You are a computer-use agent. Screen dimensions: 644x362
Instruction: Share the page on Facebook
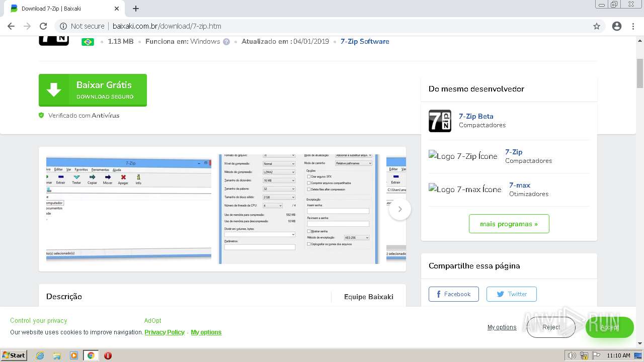(x=453, y=294)
